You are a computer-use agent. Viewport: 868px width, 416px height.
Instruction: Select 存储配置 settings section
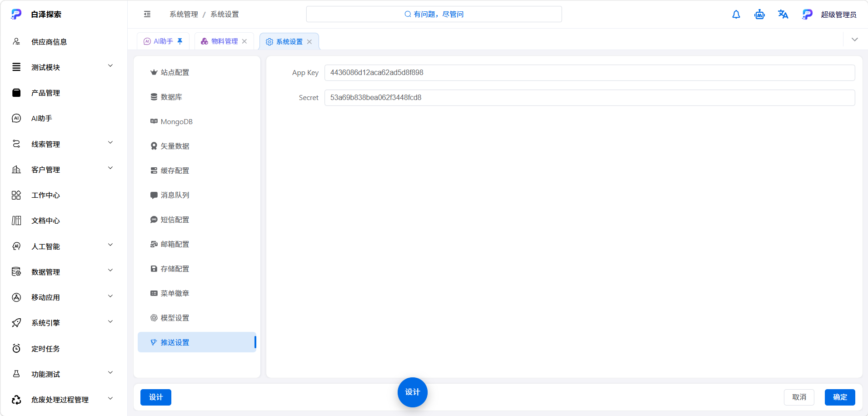[x=197, y=269]
